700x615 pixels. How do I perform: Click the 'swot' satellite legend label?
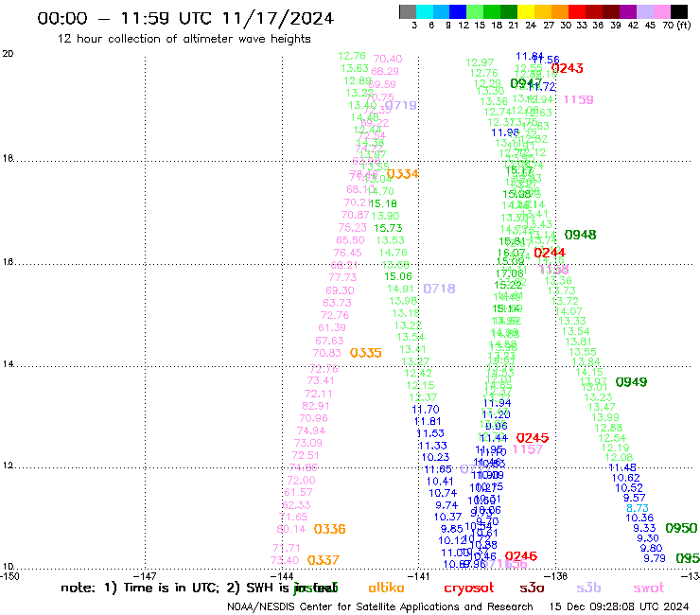649,588
